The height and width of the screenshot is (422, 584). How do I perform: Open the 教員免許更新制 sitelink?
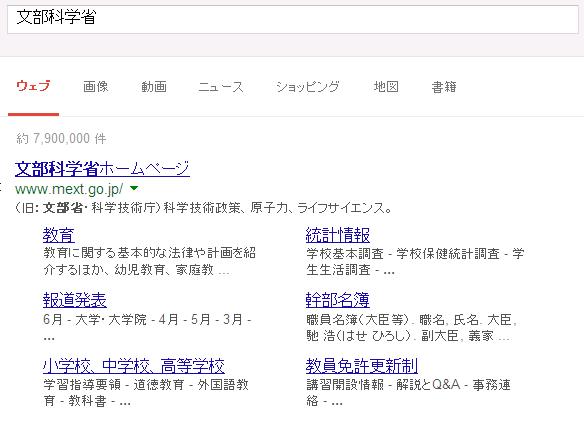click(x=362, y=366)
